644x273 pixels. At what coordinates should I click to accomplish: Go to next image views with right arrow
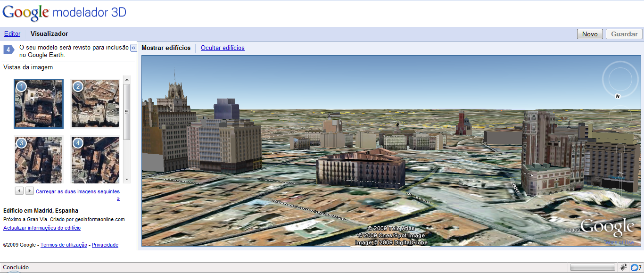coord(29,191)
